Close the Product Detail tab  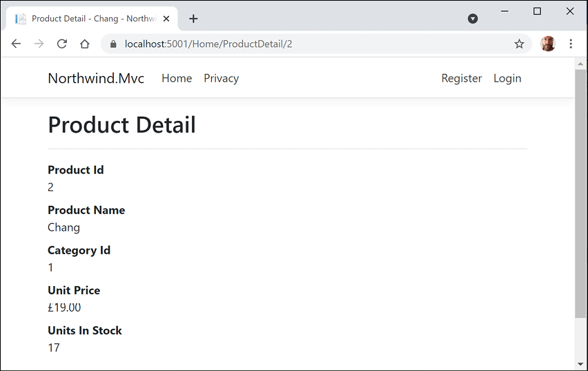166,19
